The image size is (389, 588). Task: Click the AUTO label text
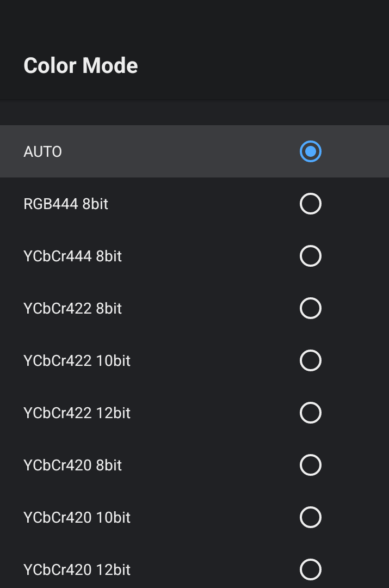(x=43, y=151)
